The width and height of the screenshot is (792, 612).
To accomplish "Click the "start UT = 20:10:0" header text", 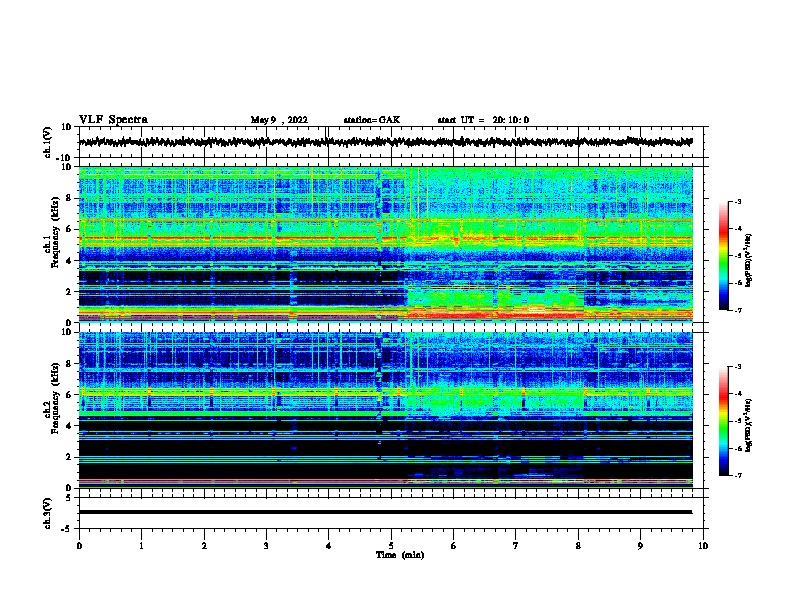I will [x=483, y=120].
